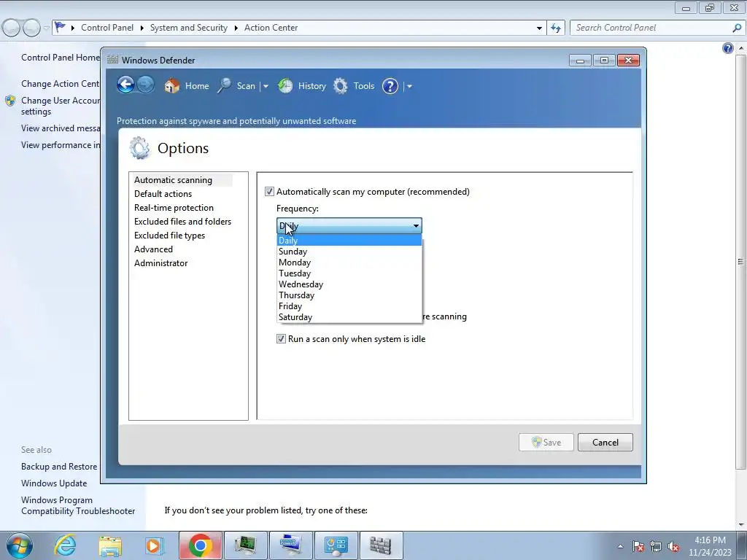The width and height of the screenshot is (747, 560).
Task: Select Automatic scanning in options list
Action: [173, 180]
